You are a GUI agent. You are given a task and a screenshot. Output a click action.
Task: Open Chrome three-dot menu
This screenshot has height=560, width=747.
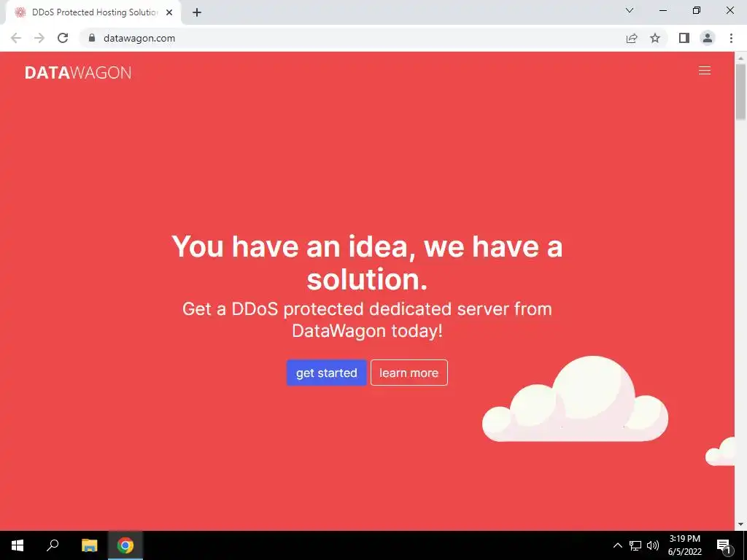click(x=731, y=38)
